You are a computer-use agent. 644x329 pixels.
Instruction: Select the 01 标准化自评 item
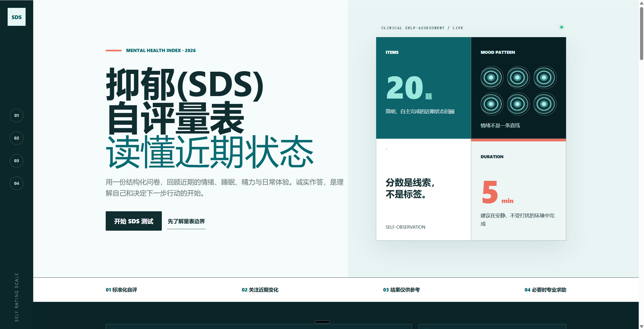click(121, 290)
